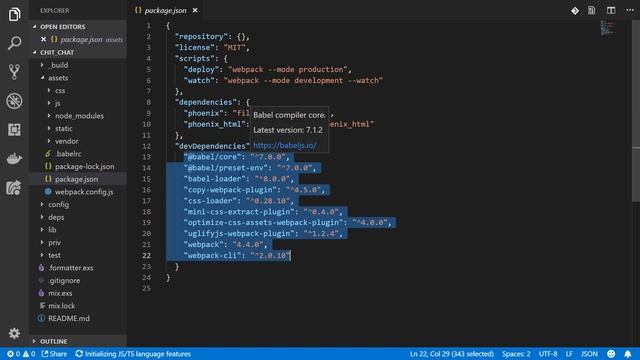Split the editor to the right
This screenshot has height=360, width=640.
point(611,11)
